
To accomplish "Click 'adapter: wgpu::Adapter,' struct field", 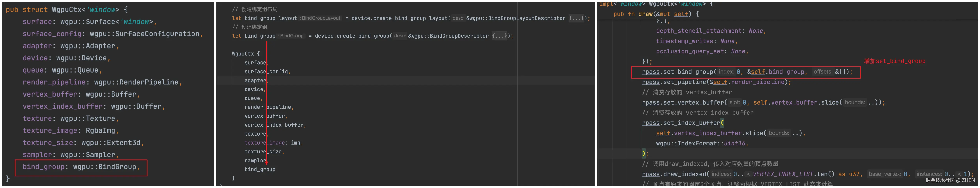I will point(70,46).
